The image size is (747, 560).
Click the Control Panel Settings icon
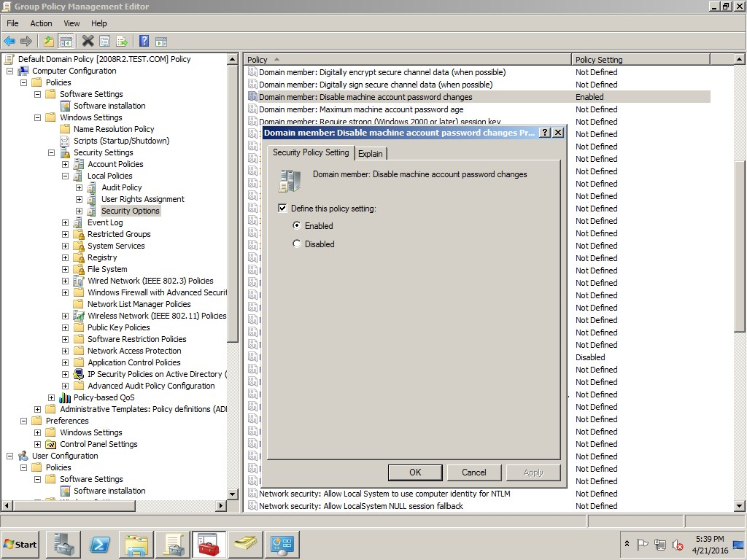[51, 444]
